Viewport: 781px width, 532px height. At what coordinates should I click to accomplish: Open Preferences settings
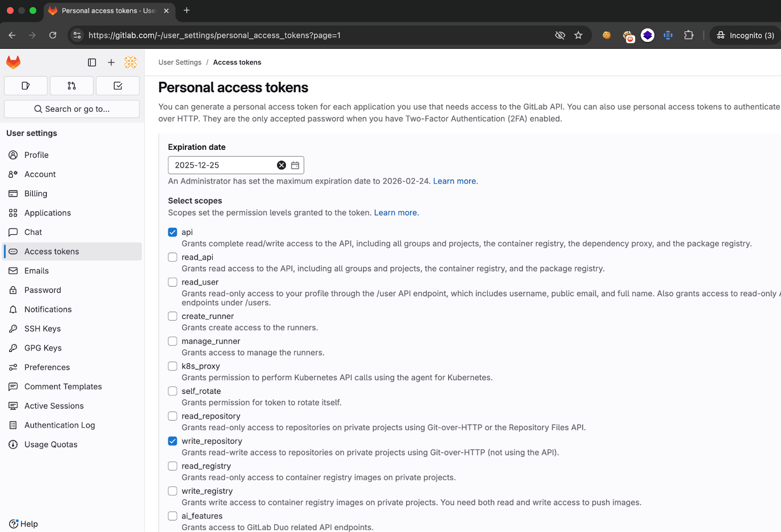72,367
